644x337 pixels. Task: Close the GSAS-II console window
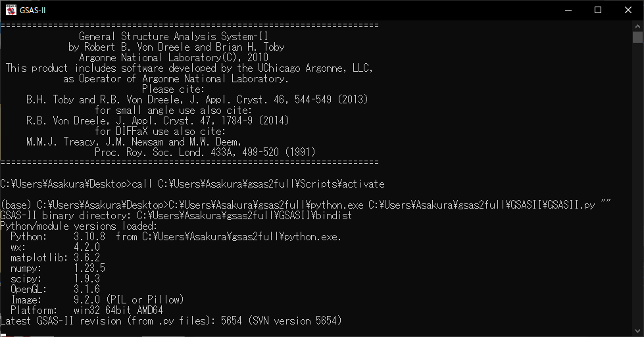click(x=628, y=10)
